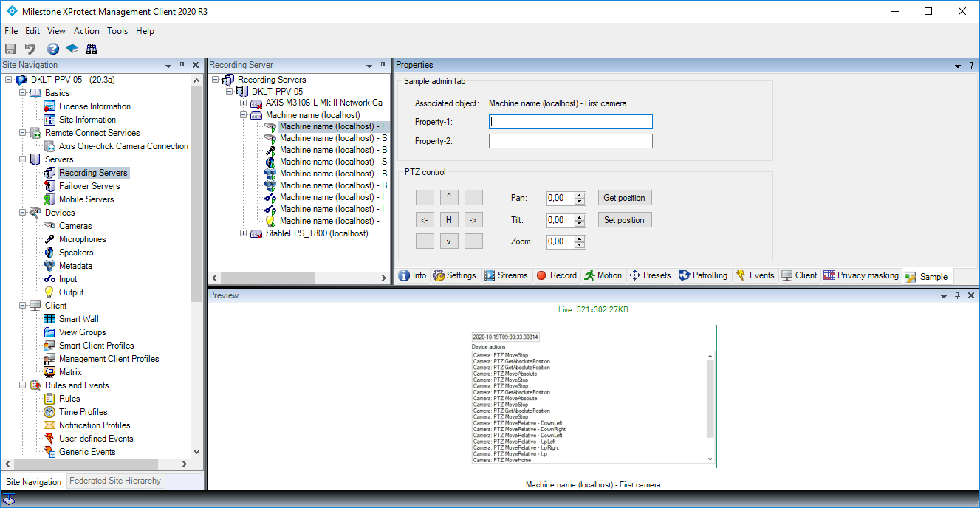Open Help via the question mark icon

point(53,49)
